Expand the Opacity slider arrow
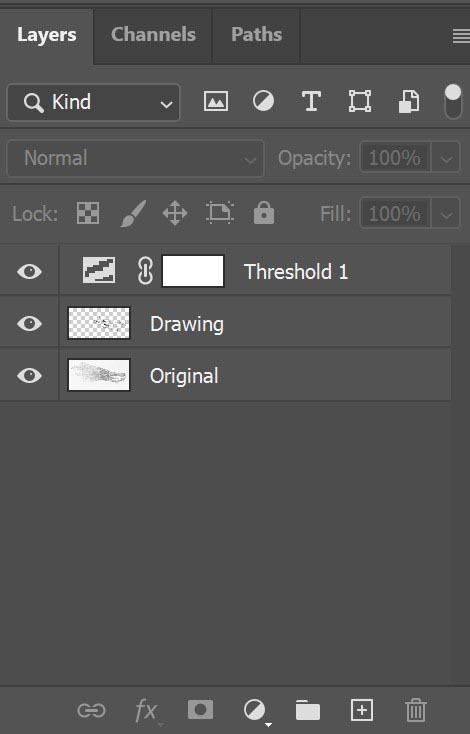470x734 pixels. pyautogui.click(x=446, y=158)
